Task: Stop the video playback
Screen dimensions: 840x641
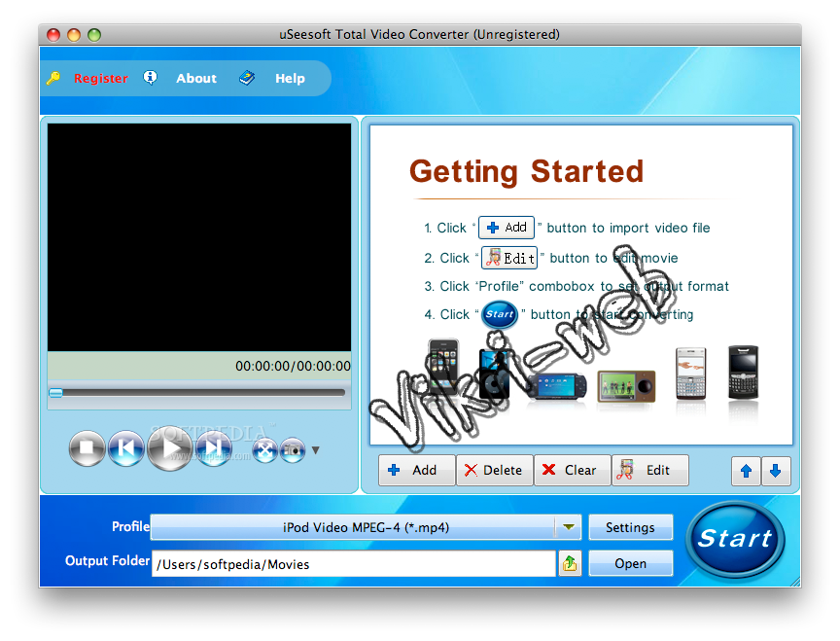Action: 87,448
